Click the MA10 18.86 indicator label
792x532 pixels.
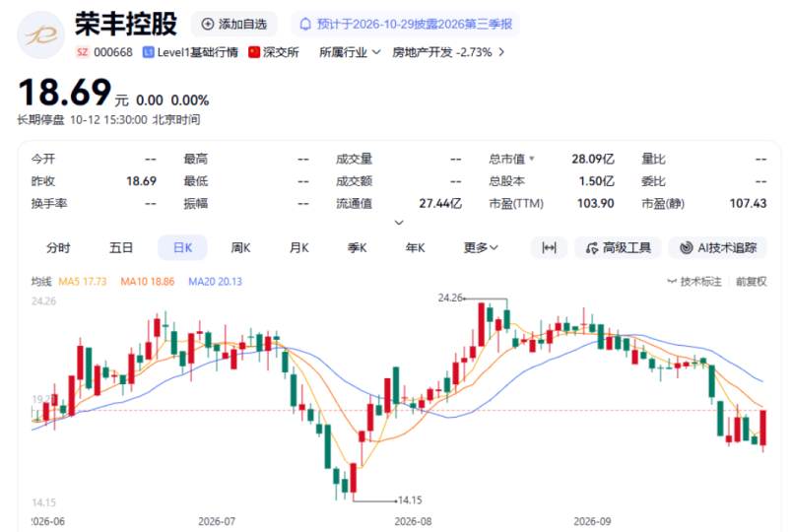(x=147, y=282)
